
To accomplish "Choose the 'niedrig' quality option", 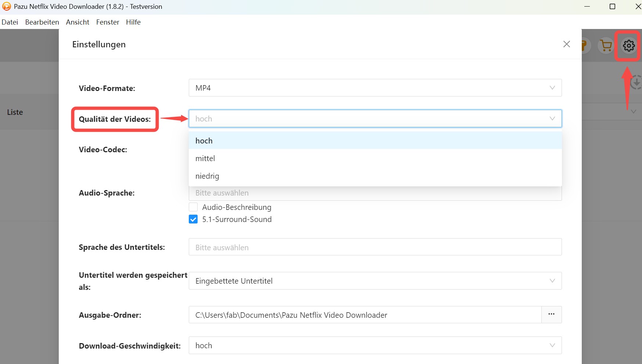I will click(375, 176).
